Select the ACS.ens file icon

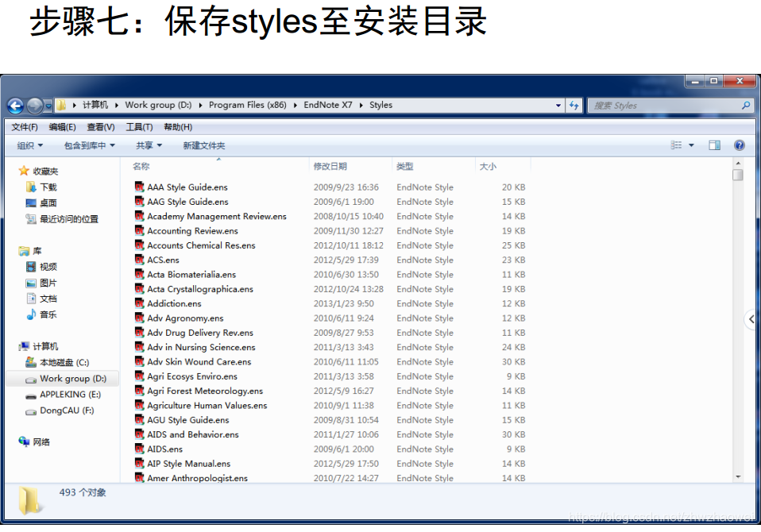(x=139, y=260)
